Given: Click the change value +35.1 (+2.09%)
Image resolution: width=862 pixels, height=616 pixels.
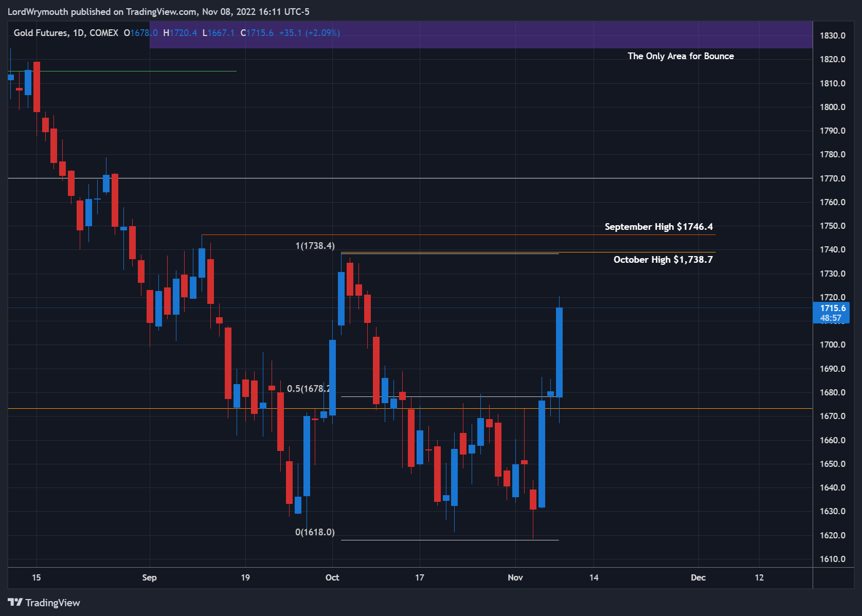Looking at the screenshot, I should point(310,33).
